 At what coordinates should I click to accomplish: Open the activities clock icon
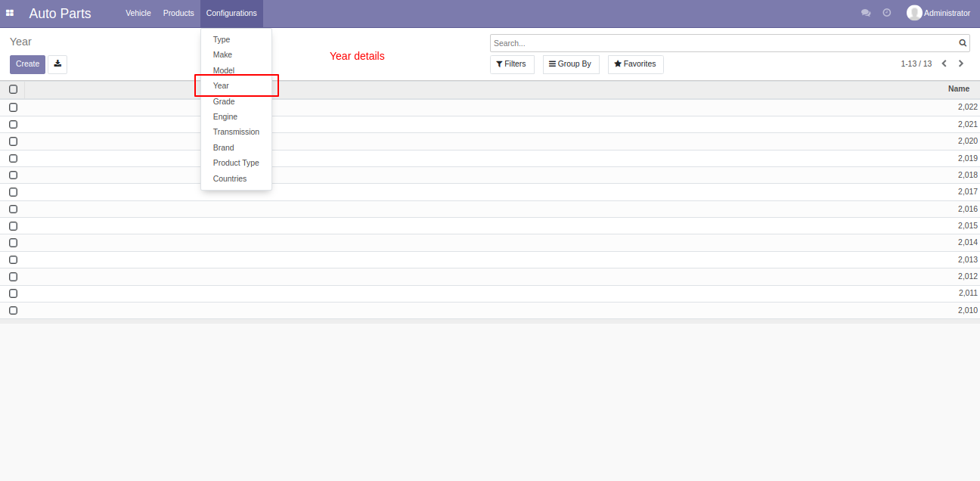887,13
